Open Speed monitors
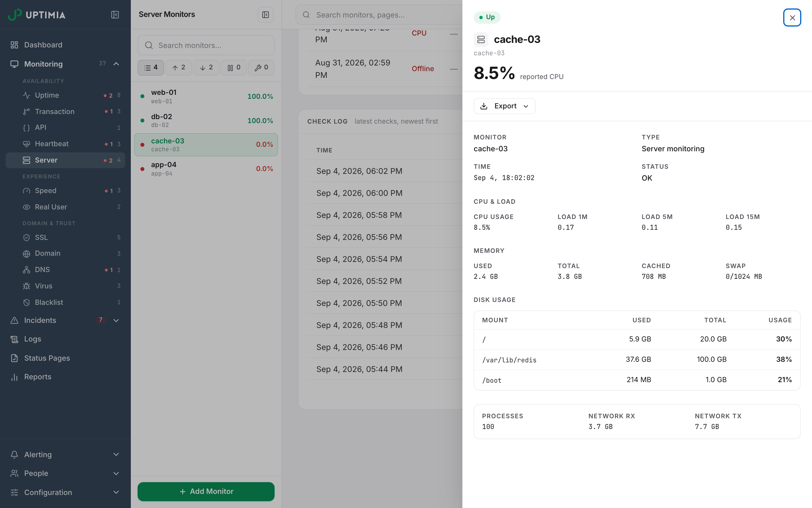 (65, 190)
